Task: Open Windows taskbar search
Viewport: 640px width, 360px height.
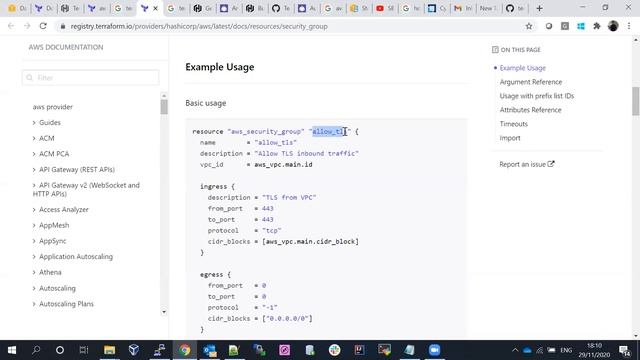Action: [36, 350]
